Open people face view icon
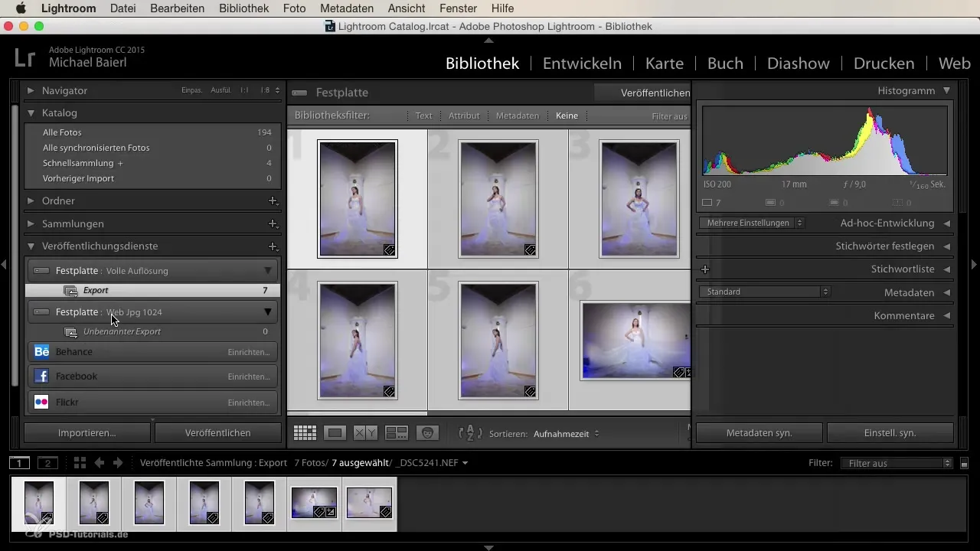The height and width of the screenshot is (551, 980). pos(427,433)
